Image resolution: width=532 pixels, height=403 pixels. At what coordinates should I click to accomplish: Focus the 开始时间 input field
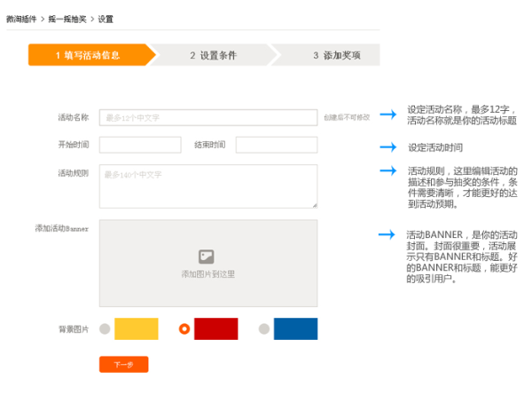[140, 145]
